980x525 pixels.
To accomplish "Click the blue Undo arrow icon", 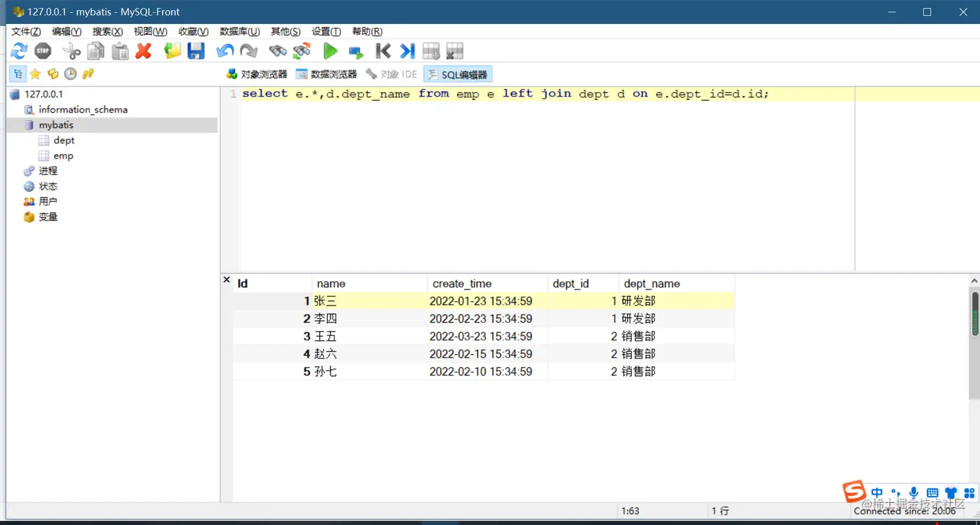I will (x=225, y=51).
